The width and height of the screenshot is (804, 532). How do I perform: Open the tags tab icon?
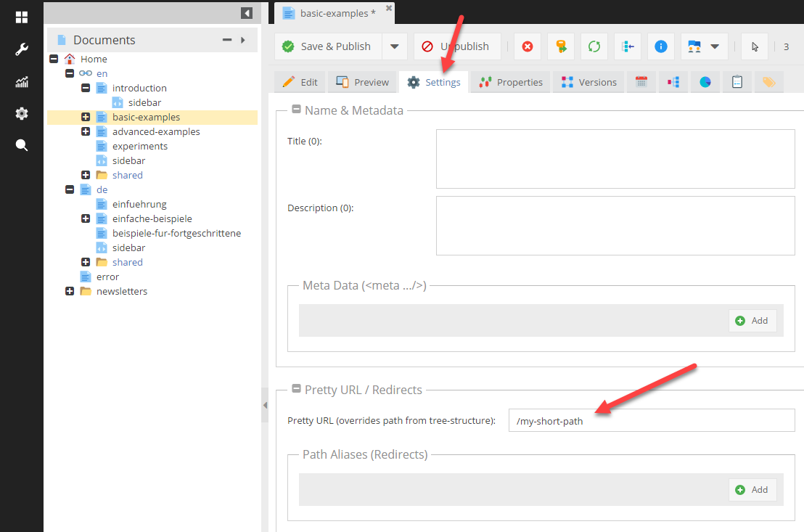[x=768, y=82]
